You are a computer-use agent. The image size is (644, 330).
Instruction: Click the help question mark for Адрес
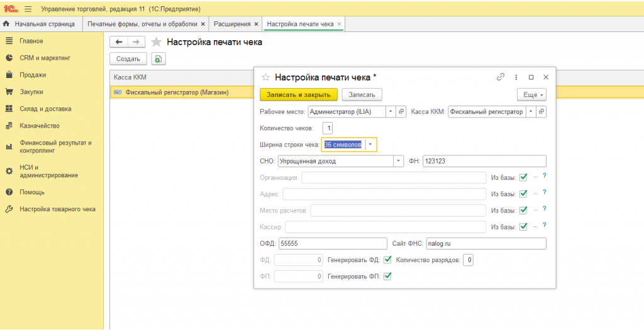pyautogui.click(x=545, y=192)
